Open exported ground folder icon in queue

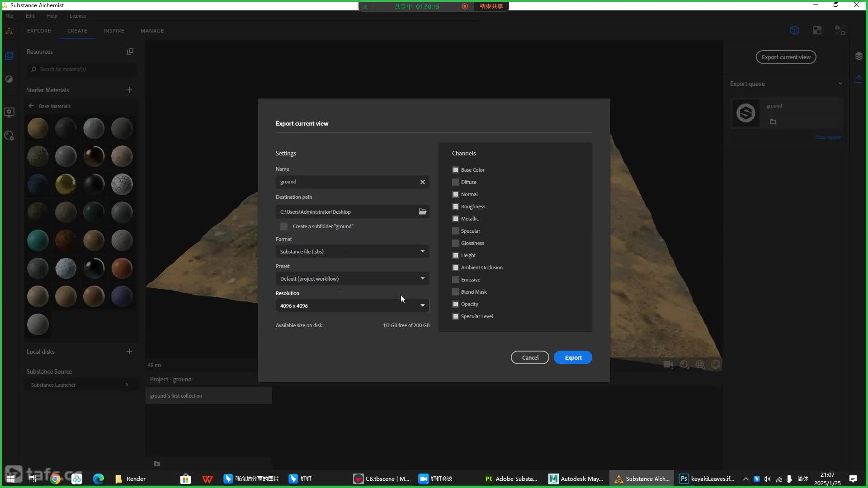pyautogui.click(x=773, y=122)
